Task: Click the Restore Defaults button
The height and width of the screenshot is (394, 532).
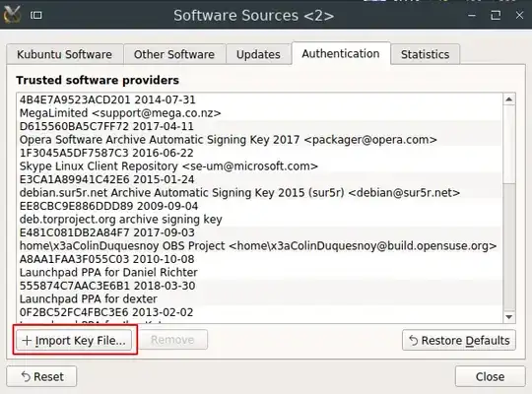Action: (x=459, y=340)
